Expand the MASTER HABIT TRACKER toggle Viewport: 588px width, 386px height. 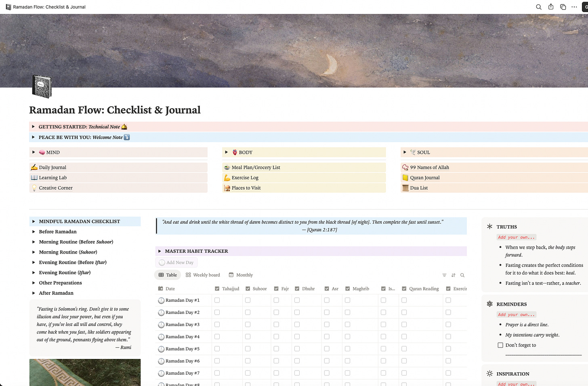point(160,251)
